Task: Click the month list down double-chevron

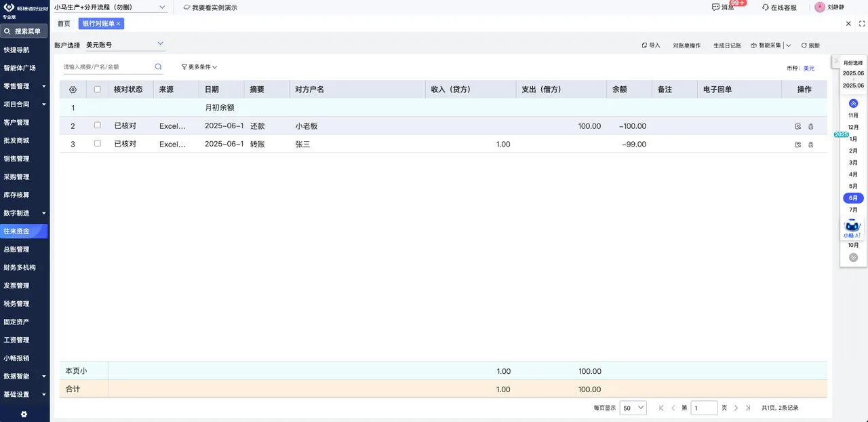Action: tap(853, 257)
